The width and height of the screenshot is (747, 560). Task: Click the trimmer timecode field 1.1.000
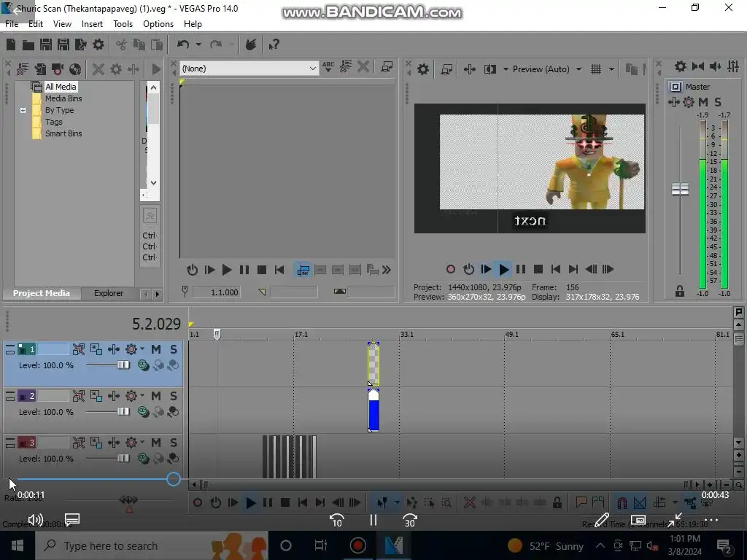click(216, 292)
